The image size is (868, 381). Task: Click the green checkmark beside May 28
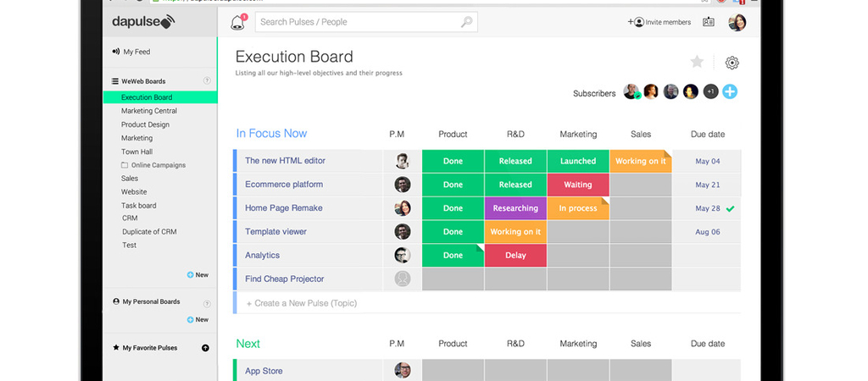[730, 208]
